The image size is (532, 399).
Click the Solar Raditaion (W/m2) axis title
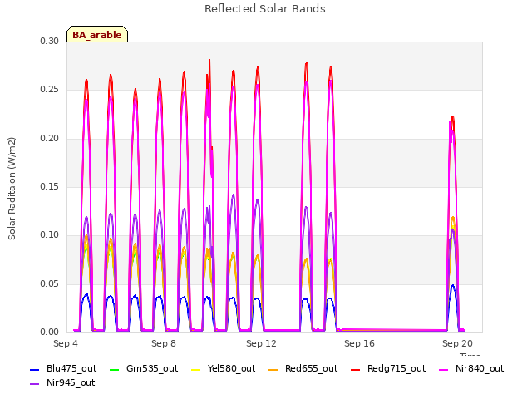pos(12,189)
